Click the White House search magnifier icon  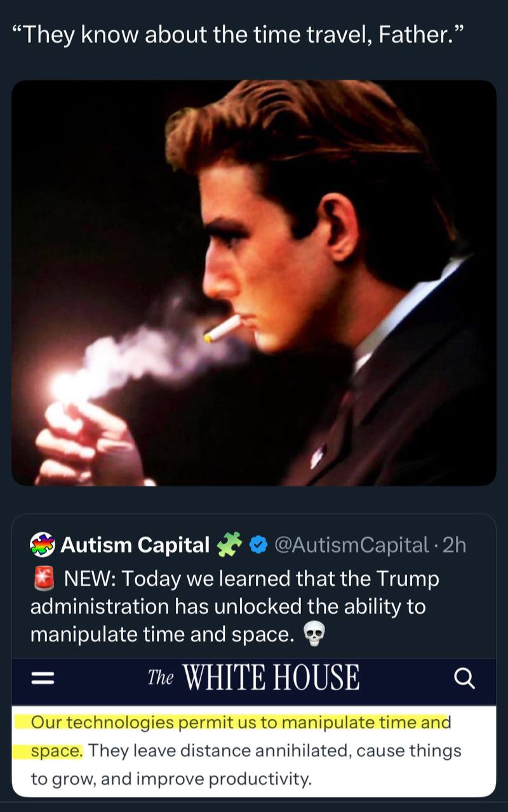coord(465,679)
